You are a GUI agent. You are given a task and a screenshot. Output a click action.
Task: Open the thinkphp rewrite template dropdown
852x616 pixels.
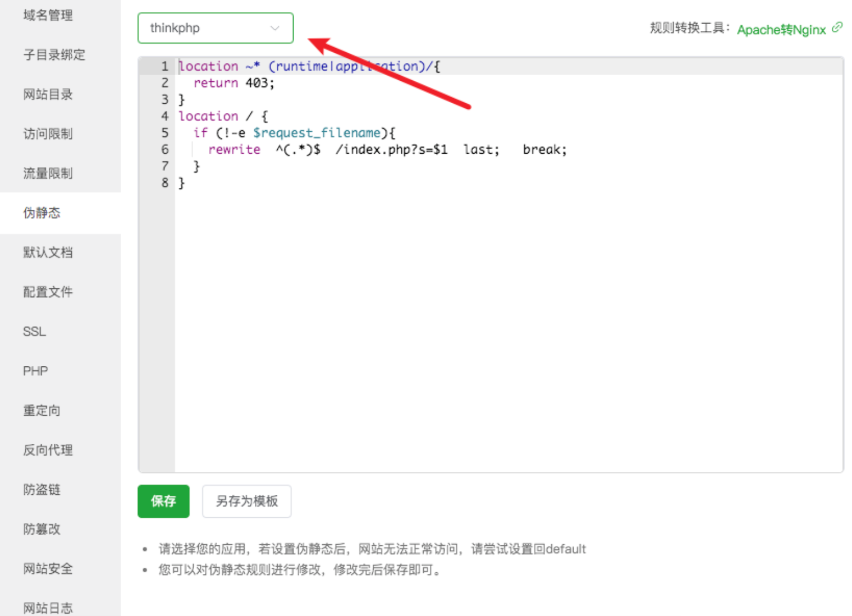click(215, 28)
